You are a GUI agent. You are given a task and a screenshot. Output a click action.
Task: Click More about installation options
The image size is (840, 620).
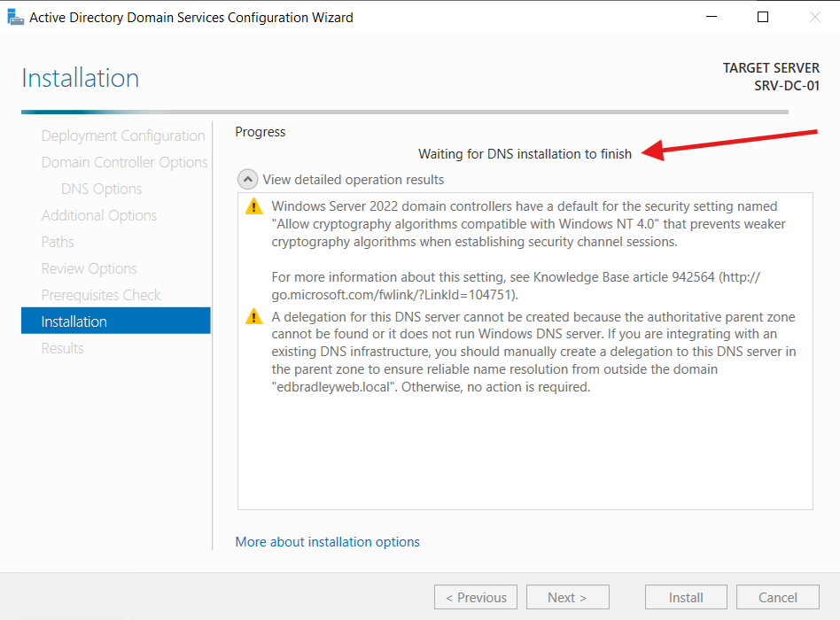(x=327, y=541)
